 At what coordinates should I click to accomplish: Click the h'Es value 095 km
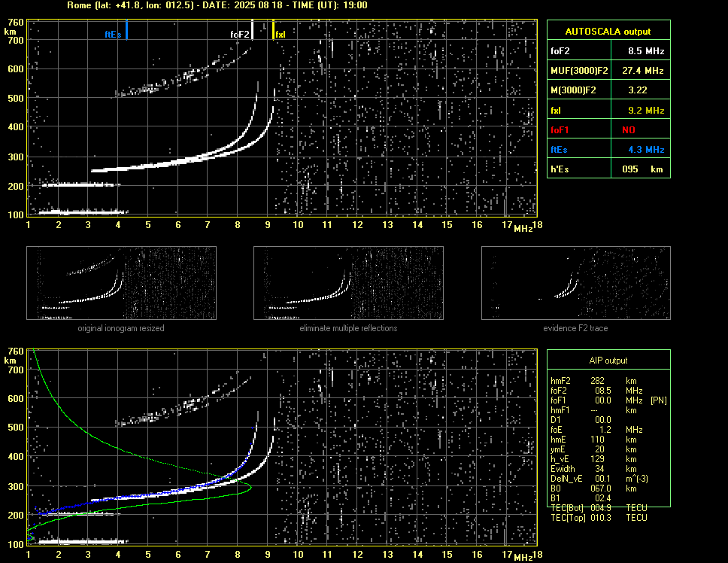642,169
